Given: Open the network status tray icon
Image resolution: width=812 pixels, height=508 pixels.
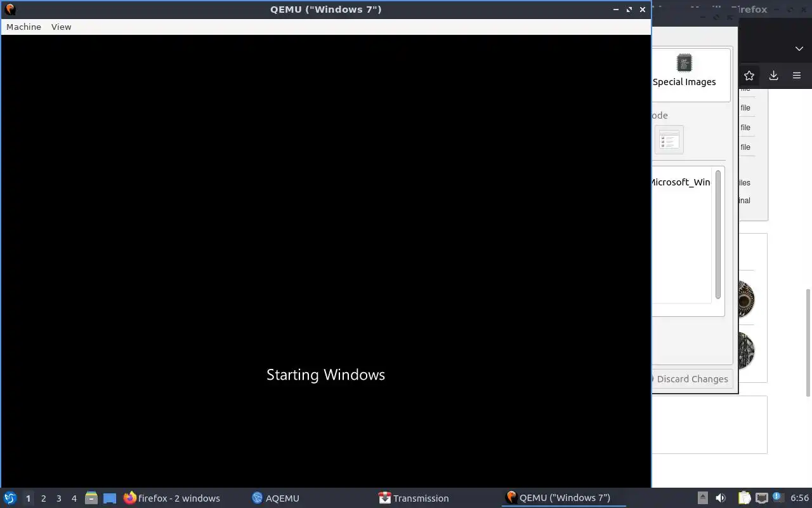Looking at the screenshot, I should point(762,498).
